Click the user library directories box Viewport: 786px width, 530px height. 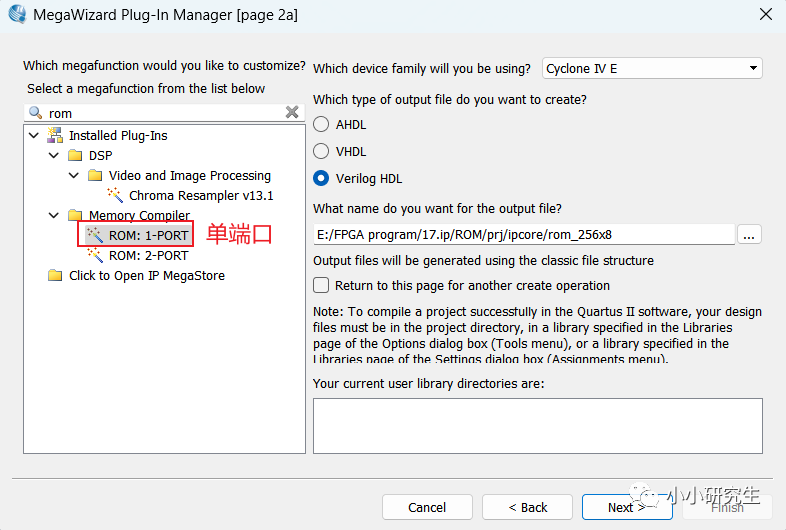pyautogui.click(x=538, y=426)
